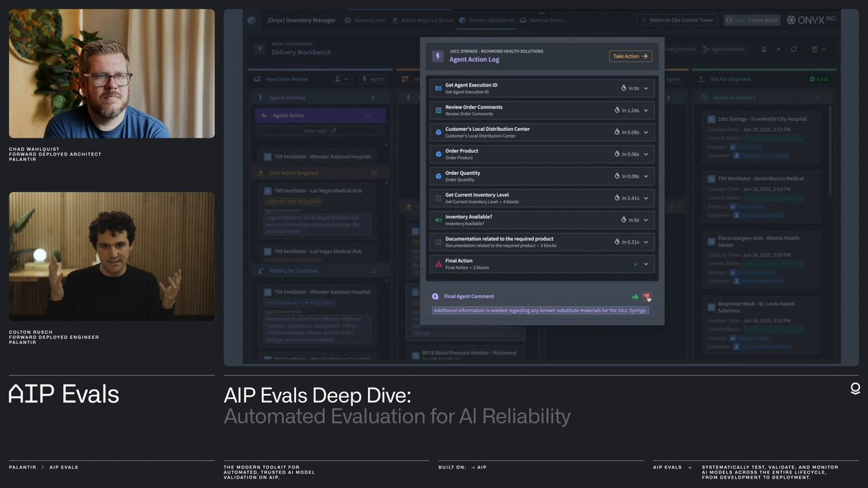Open the dropdown arrow beside the trash icon
Viewport: 868px width, 488px height.
pos(823,49)
